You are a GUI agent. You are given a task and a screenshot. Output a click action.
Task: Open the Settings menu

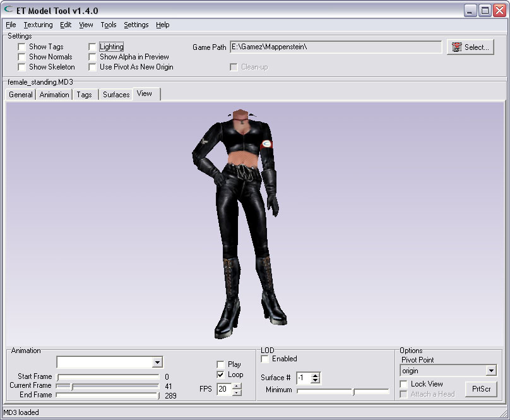pyautogui.click(x=136, y=25)
